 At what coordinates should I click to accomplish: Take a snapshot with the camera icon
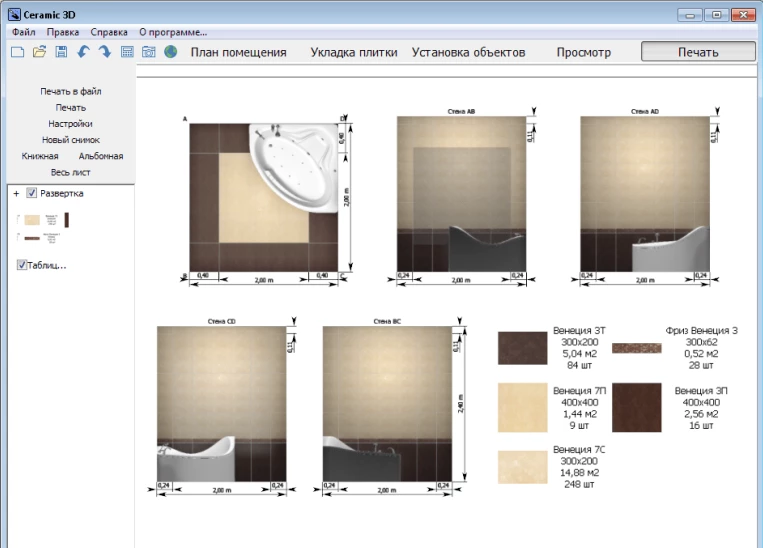(148, 52)
